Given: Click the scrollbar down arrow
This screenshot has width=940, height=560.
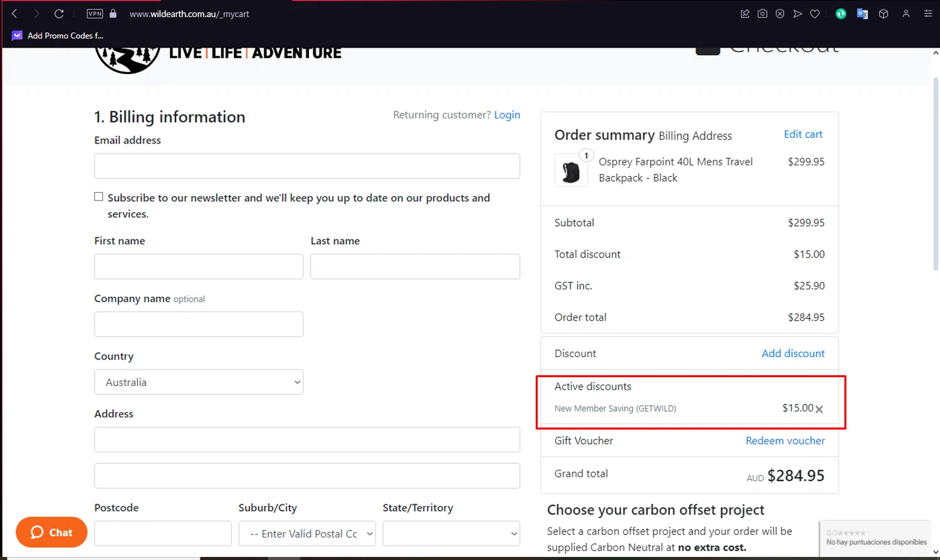Looking at the screenshot, I should pyautogui.click(x=936, y=552).
